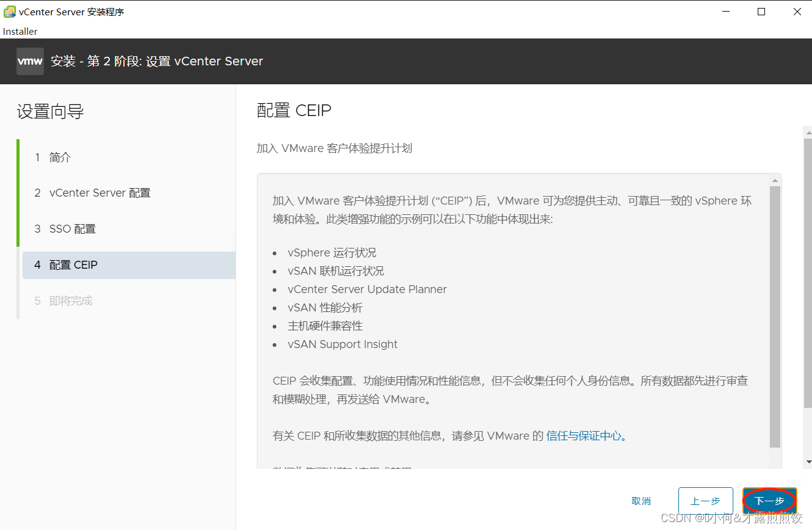Select step 1 简介 in wizard
Image resolution: width=812 pixels, height=530 pixels.
coord(129,158)
